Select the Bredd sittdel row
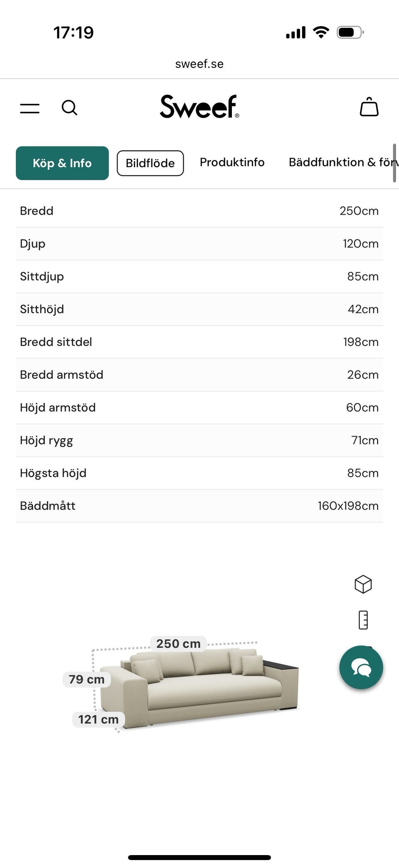The height and width of the screenshot is (868, 399). [199, 342]
